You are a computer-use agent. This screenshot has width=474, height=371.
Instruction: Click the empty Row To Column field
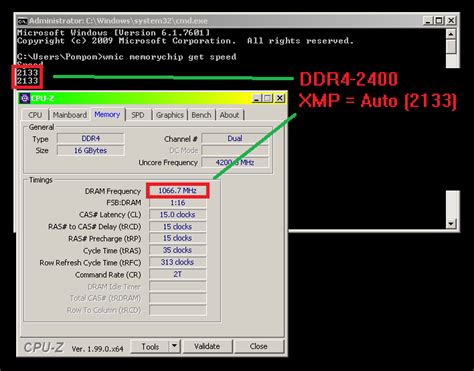point(177,310)
